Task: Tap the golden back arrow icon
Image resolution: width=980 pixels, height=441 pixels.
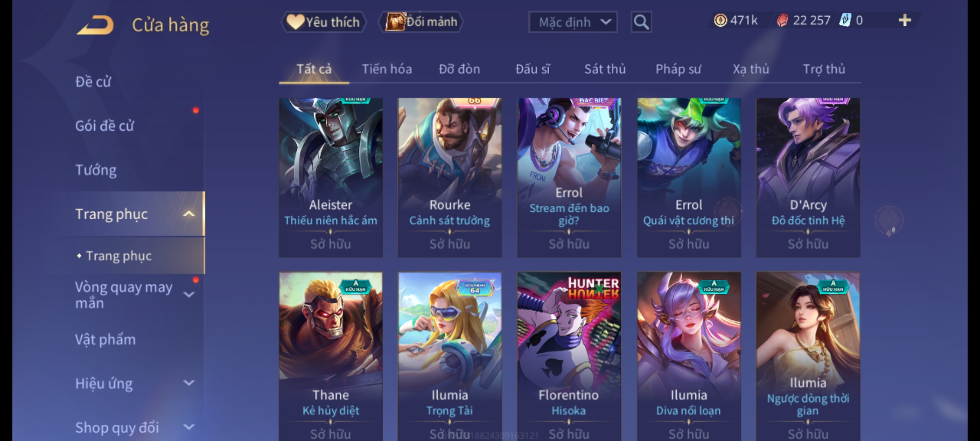Action: pyautogui.click(x=95, y=25)
